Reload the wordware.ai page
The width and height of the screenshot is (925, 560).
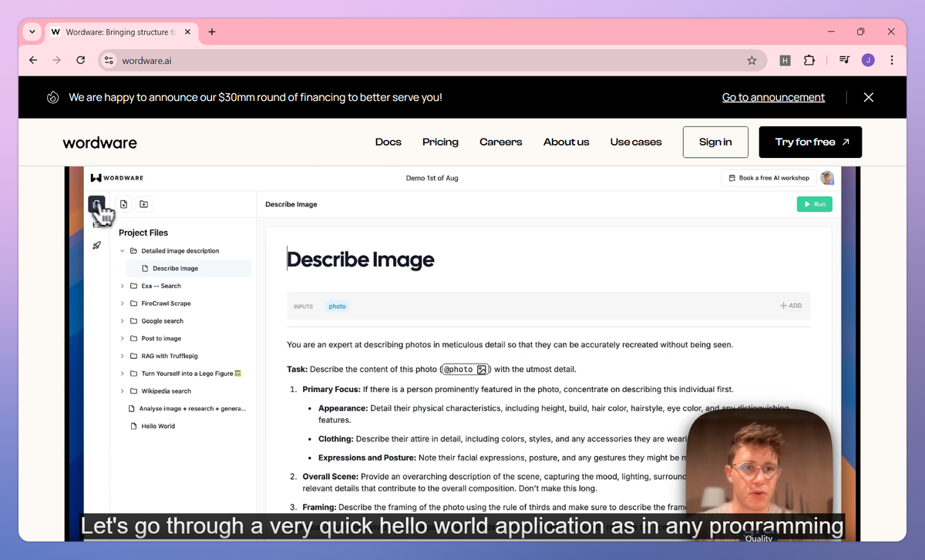(81, 60)
